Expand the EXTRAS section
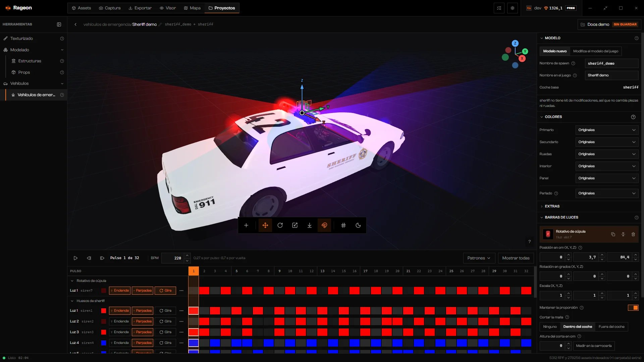The image size is (644, 362). 552,206
